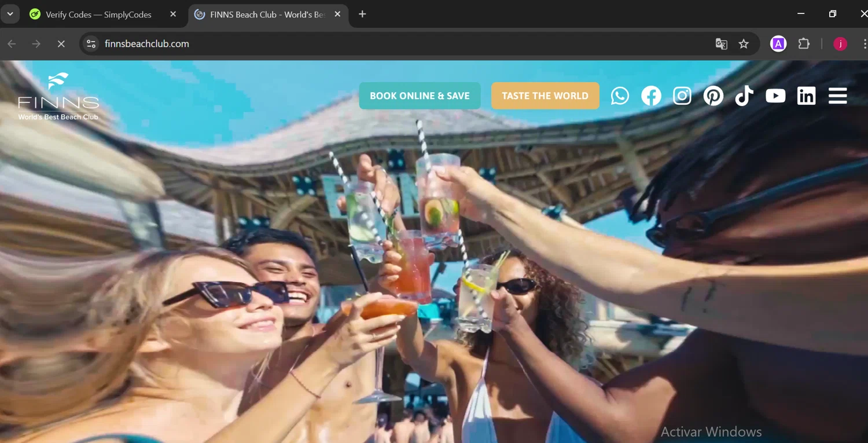Open a new browser tab
This screenshot has width=868, height=443.
362,14
